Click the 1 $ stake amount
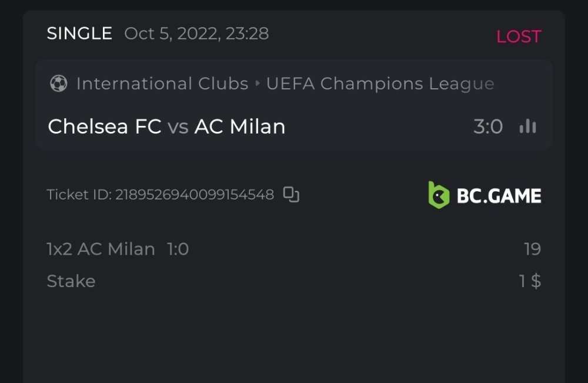588x383 pixels. point(530,281)
